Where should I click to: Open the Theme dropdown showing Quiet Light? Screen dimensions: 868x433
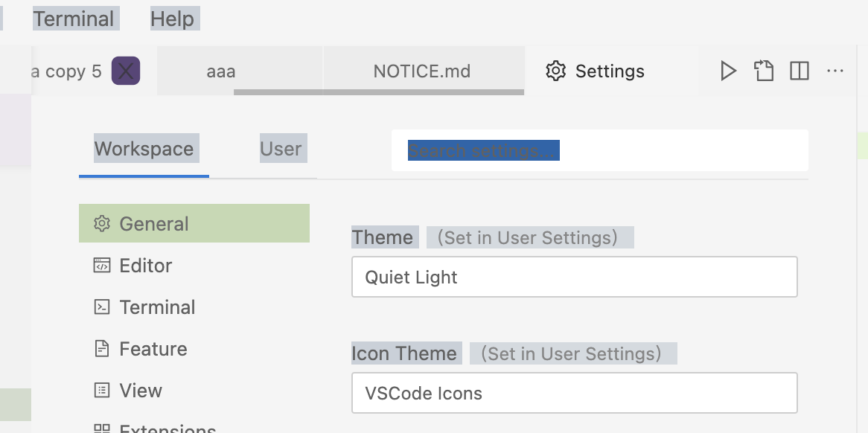(x=574, y=278)
